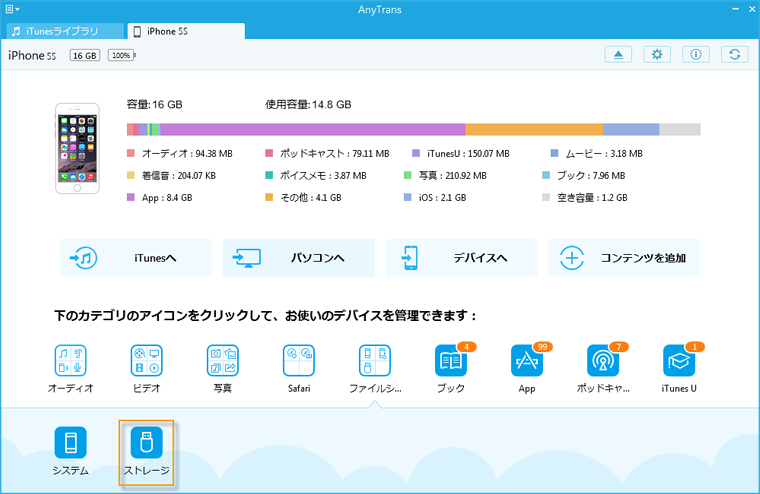Open the システム file system icon
The image size is (760, 494).
70,442
